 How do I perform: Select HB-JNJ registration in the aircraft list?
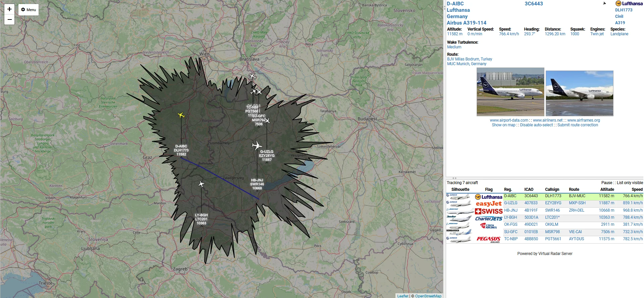click(511, 210)
